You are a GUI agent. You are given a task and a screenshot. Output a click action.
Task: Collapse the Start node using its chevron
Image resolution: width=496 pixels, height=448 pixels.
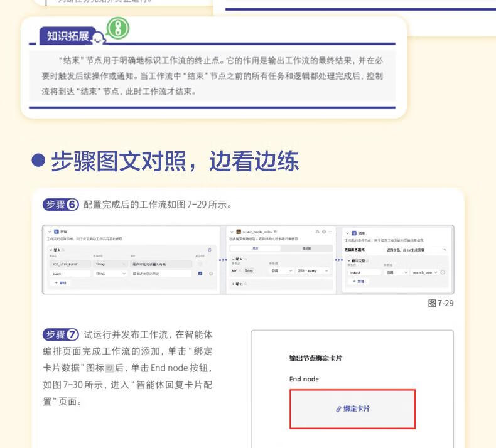tap(50, 232)
